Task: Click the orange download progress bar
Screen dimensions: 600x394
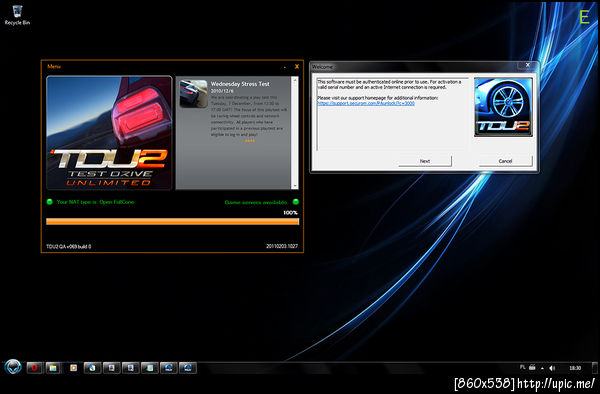Action: click(172, 221)
